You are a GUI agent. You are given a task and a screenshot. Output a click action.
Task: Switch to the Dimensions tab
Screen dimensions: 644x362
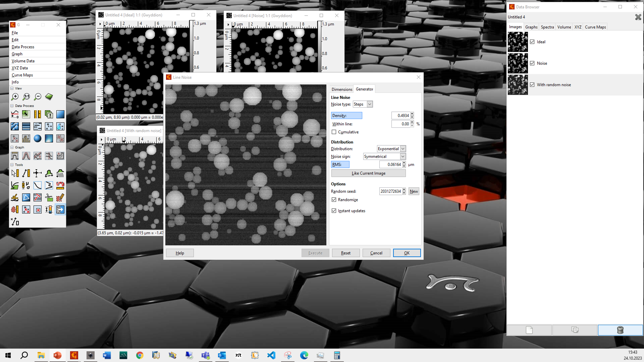pos(342,89)
